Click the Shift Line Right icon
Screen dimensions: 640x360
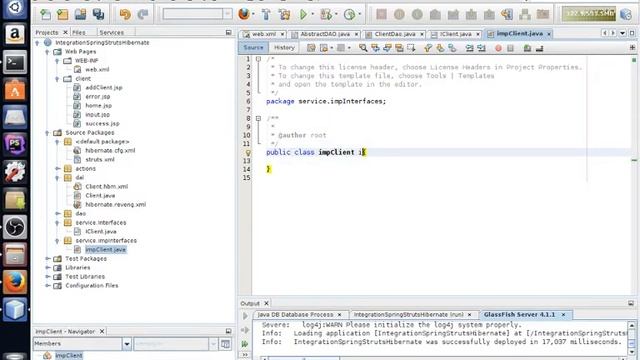(482, 48)
